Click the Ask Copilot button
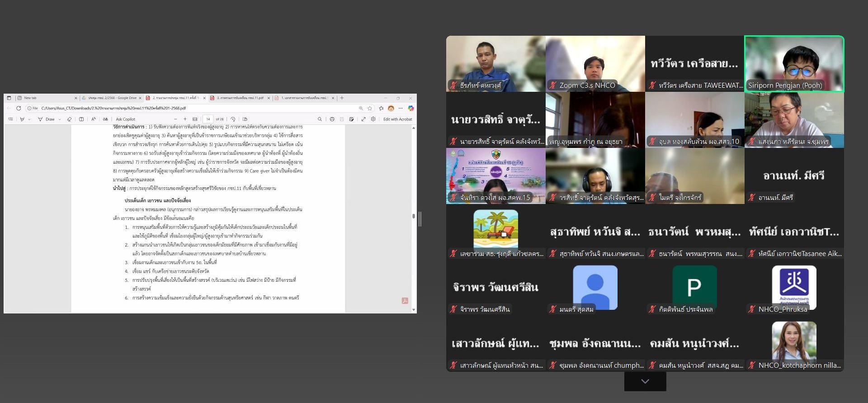Screen dimensions: 868x403 coord(125,119)
